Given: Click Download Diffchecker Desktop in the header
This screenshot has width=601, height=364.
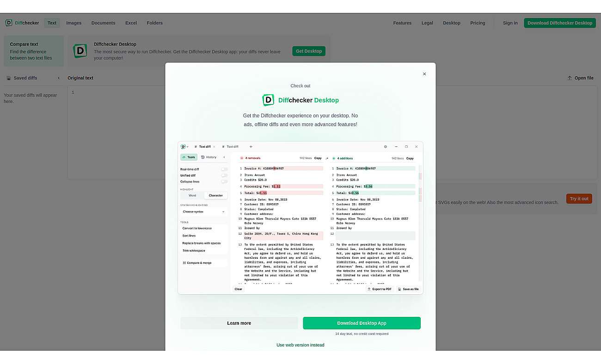Looking at the screenshot, I should 560,23.
